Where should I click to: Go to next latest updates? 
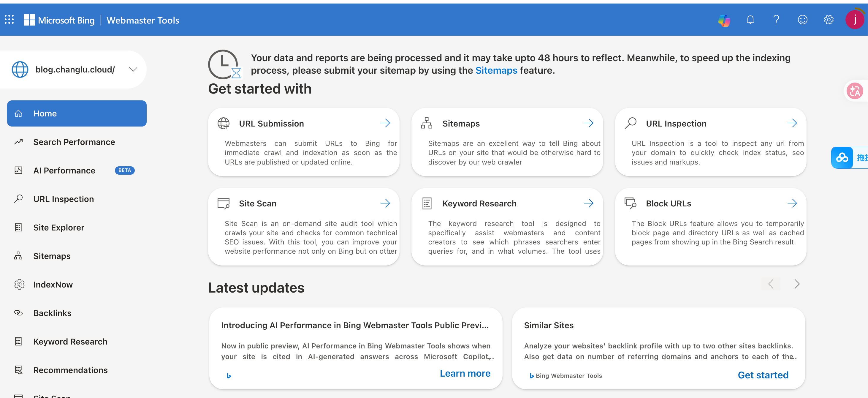[x=796, y=284]
